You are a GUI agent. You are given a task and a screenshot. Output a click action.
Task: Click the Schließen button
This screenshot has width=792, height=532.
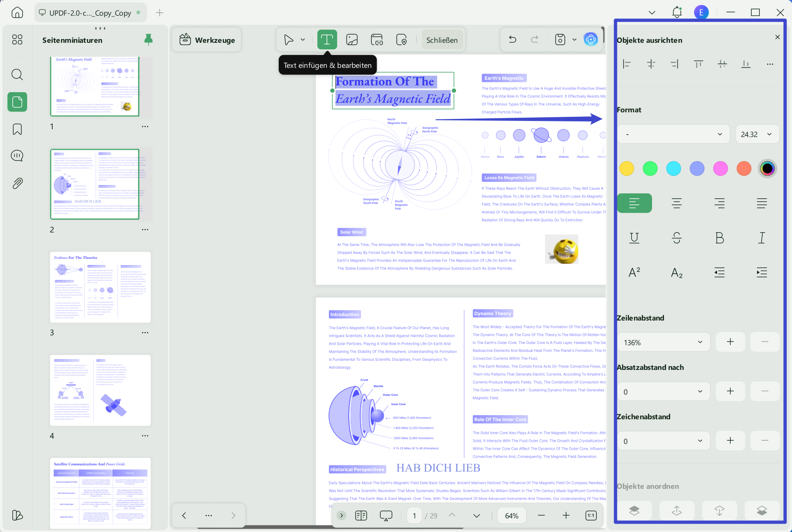[x=442, y=40]
